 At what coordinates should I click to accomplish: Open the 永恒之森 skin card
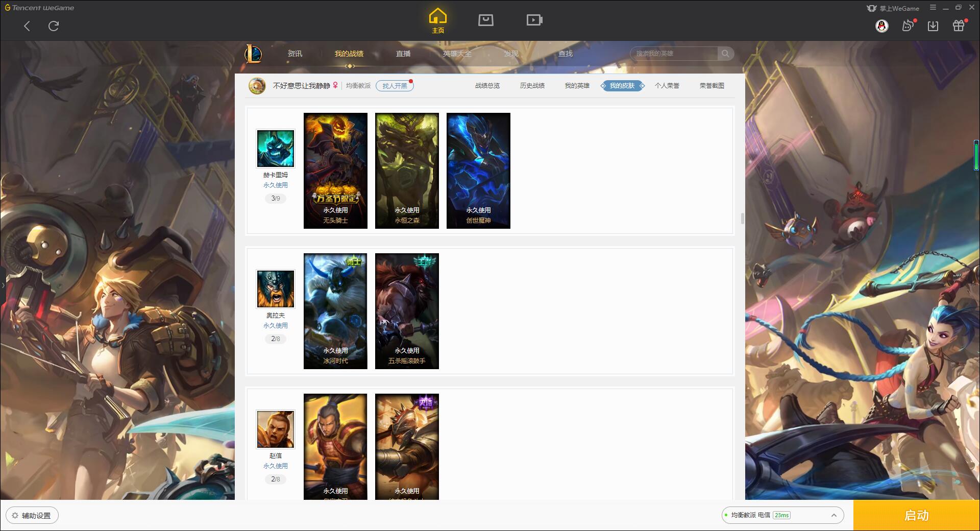point(407,171)
